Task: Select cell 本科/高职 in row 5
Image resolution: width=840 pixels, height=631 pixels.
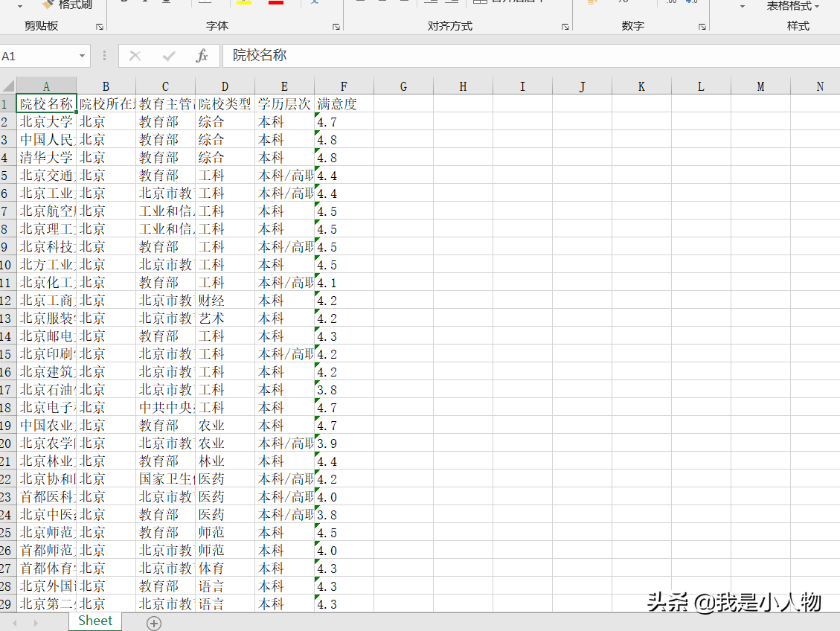Action: 284,175
